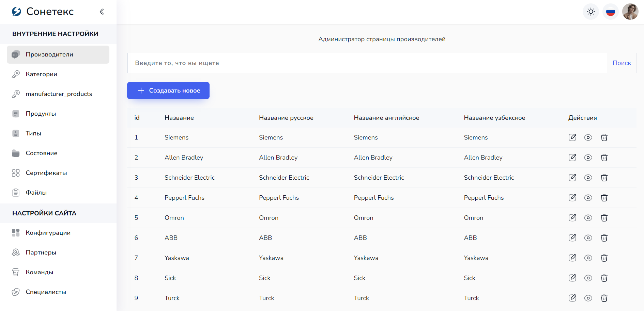Click Администратор страницы производителей heading
This screenshot has height=311, width=644.
tap(382, 39)
